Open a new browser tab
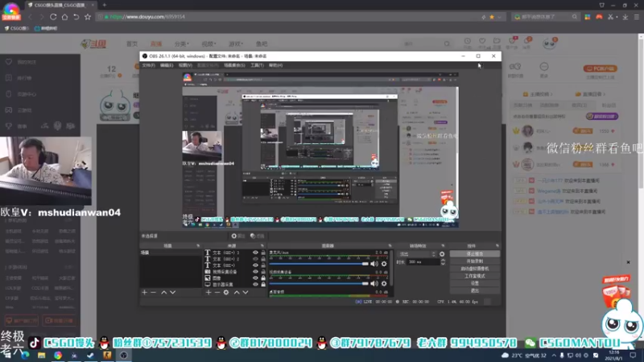Screen dimensions: 644x362 105,5
